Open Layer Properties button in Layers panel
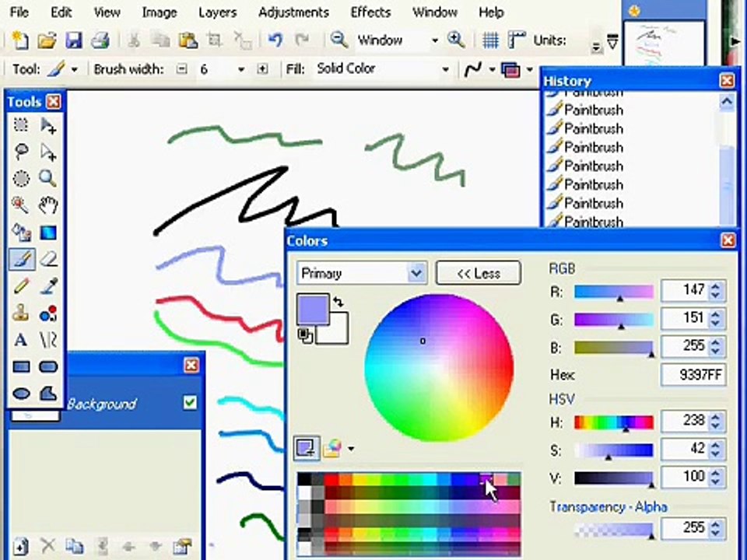This screenshot has height=560, width=747. coord(182,546)
